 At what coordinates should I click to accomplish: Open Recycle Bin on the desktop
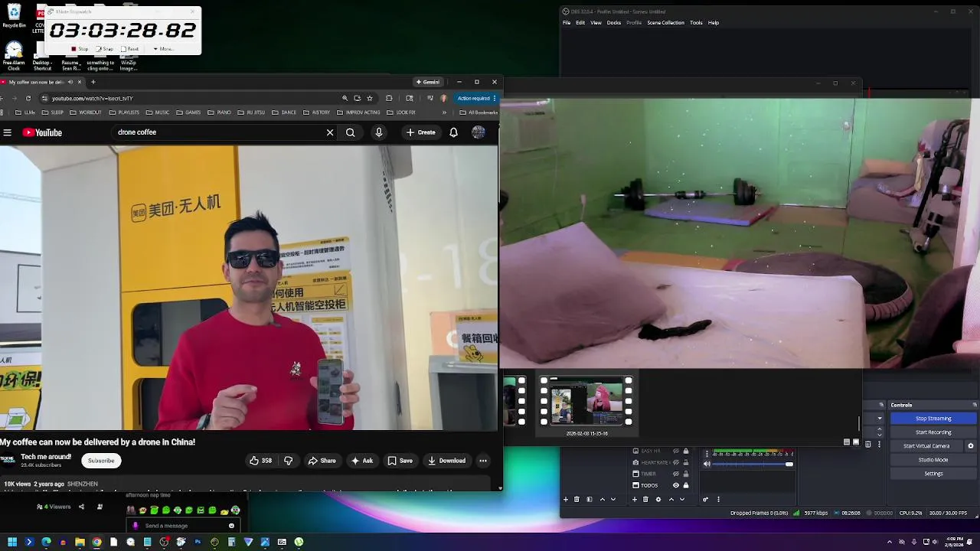click(x=14, y=15)
